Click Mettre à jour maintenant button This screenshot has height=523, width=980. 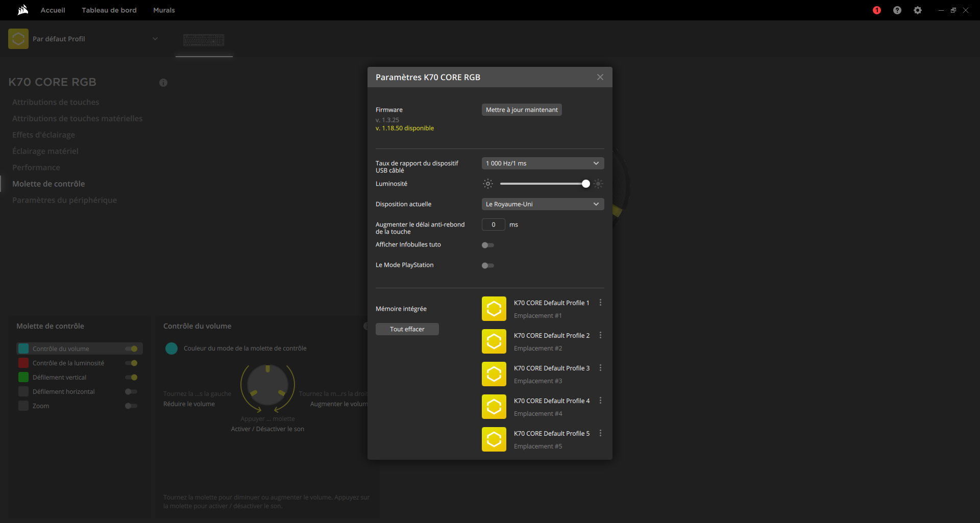point(522,110)
